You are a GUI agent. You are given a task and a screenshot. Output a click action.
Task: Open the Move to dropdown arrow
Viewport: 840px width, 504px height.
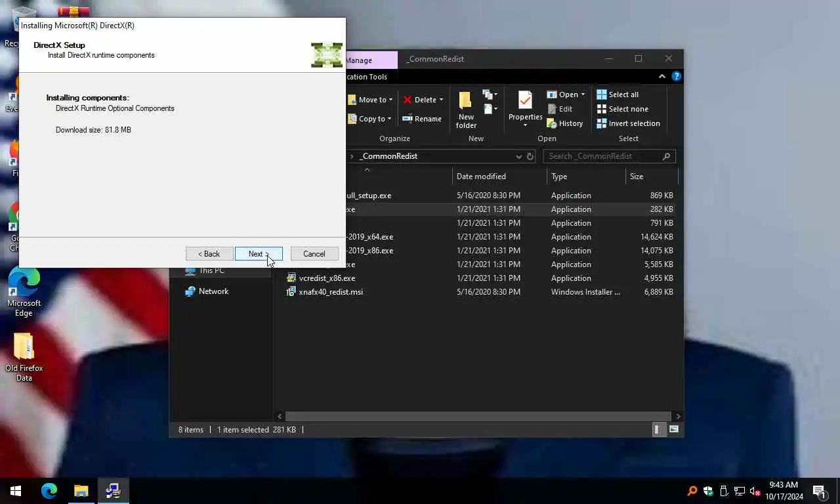(x=390, y=100)
